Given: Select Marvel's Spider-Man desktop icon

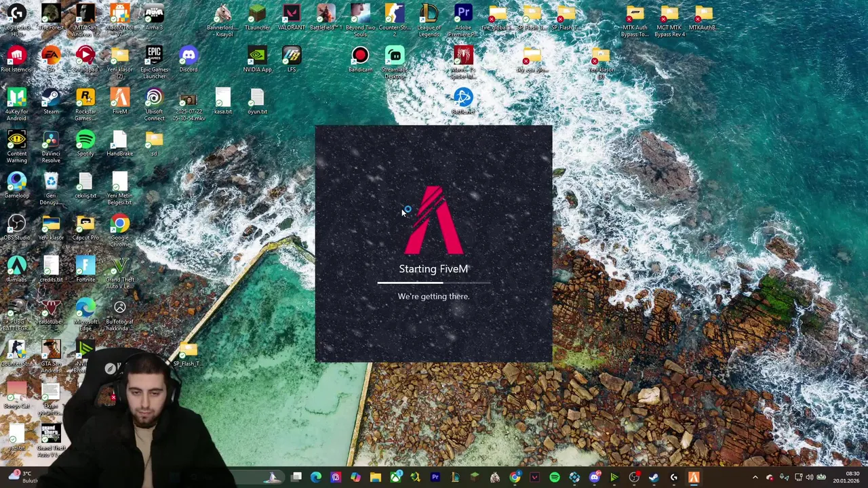Looking at the screenshot, I should tap(463, 61).
